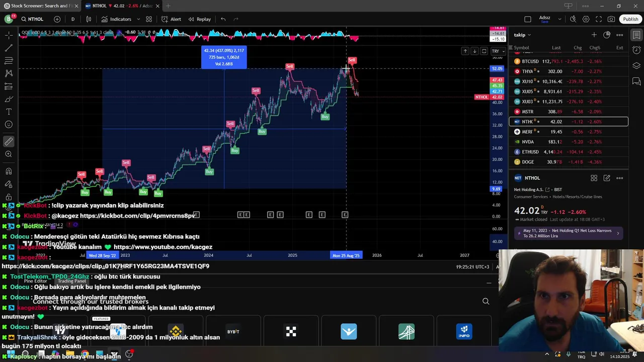Open the TRY currency dropdown
Screen dimensions: 644x362
tap(498, 51)
